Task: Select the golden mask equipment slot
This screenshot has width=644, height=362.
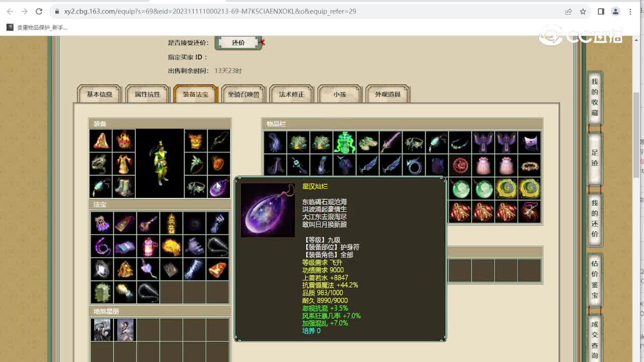Action: (x=196, y=141)
